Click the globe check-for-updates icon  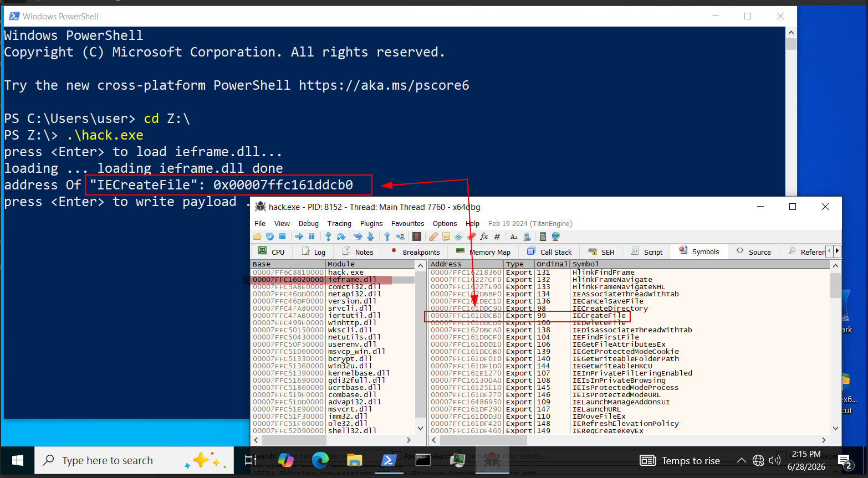(555, 237)
